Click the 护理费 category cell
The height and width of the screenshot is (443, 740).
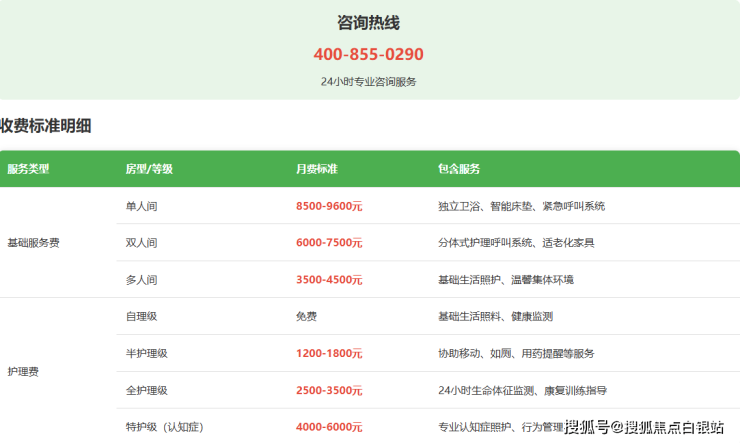pyautogui.click(x=23, y=372)
